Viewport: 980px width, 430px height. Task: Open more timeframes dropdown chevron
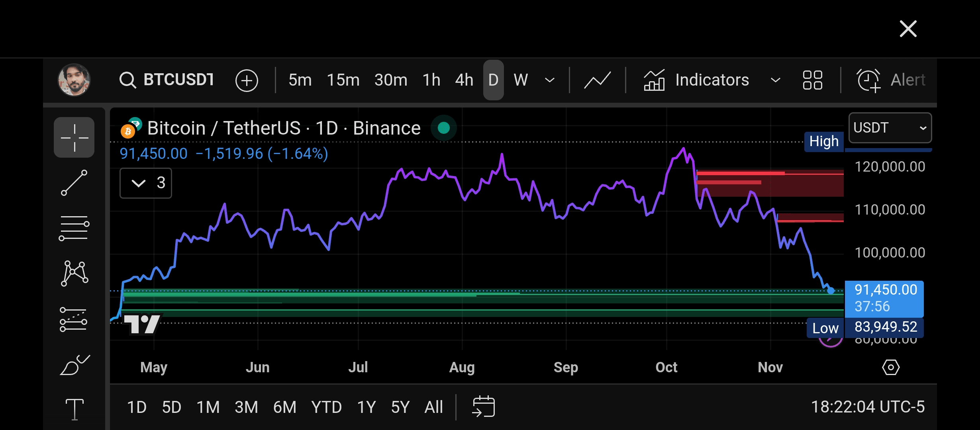[x=550, y=80]
